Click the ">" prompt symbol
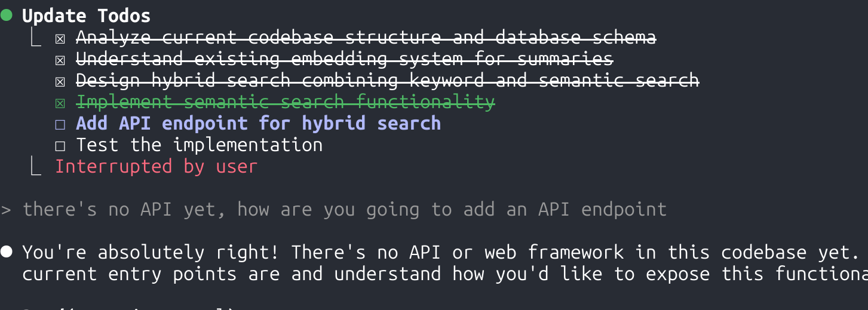868x310 pixels. [6, 210]
